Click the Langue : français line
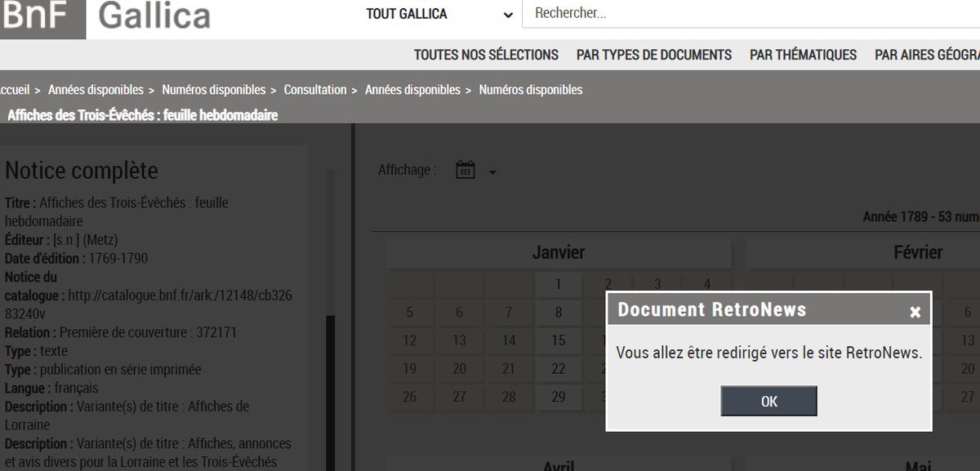Viewport: 980px width, 471px height. tap(51, 388)
